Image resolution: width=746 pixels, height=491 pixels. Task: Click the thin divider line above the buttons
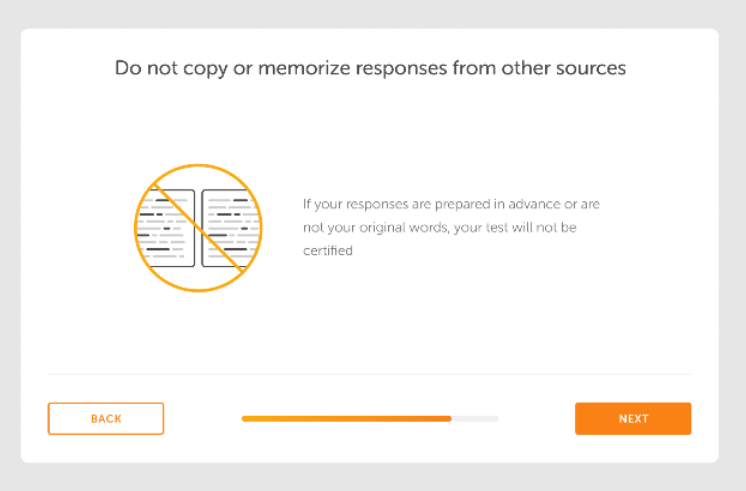370,375
